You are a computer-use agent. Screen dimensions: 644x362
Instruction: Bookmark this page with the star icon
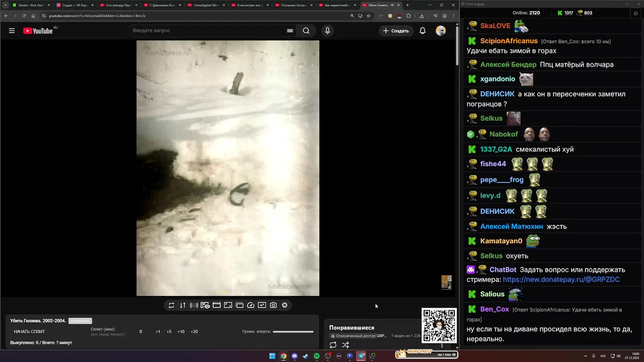(368, 16)
